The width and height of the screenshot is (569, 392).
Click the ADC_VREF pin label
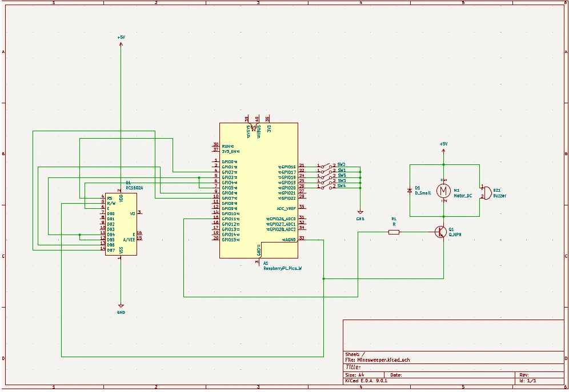pos(286,209)
